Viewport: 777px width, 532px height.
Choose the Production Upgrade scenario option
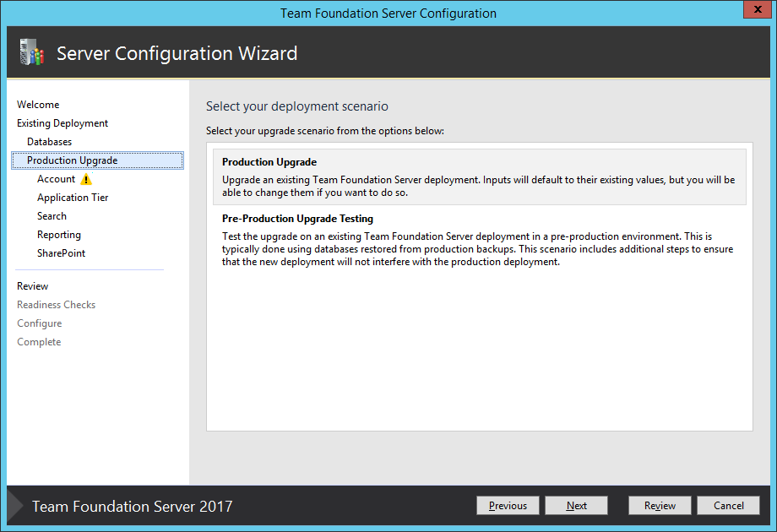click(479, 176)
